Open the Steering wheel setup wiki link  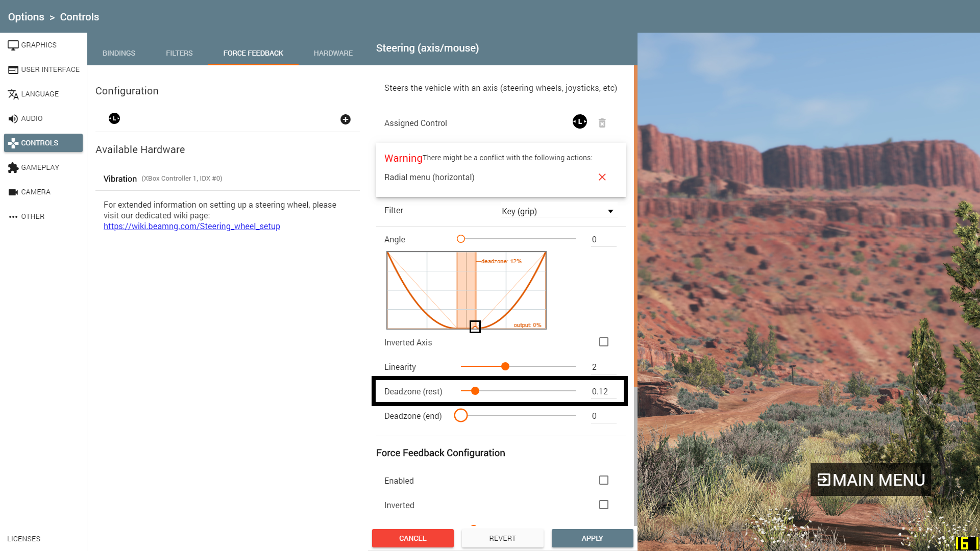click(192, 226)
